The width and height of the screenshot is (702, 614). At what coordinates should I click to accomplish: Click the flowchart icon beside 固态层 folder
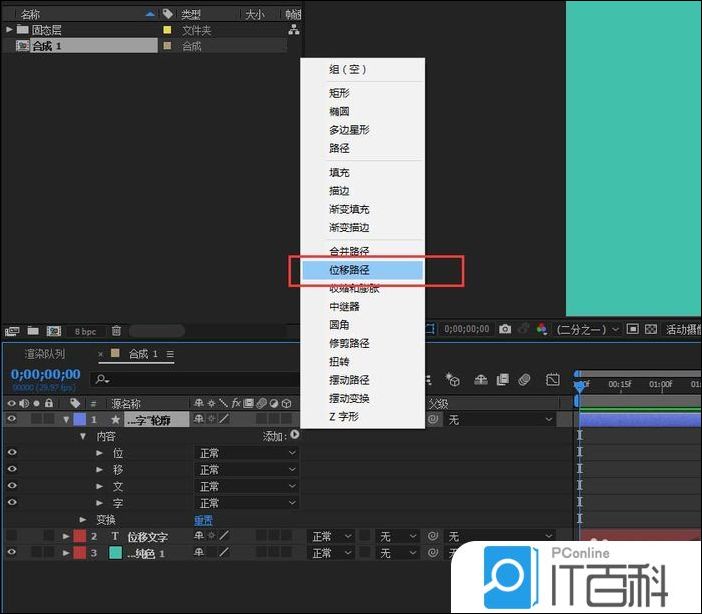point(294,30)
